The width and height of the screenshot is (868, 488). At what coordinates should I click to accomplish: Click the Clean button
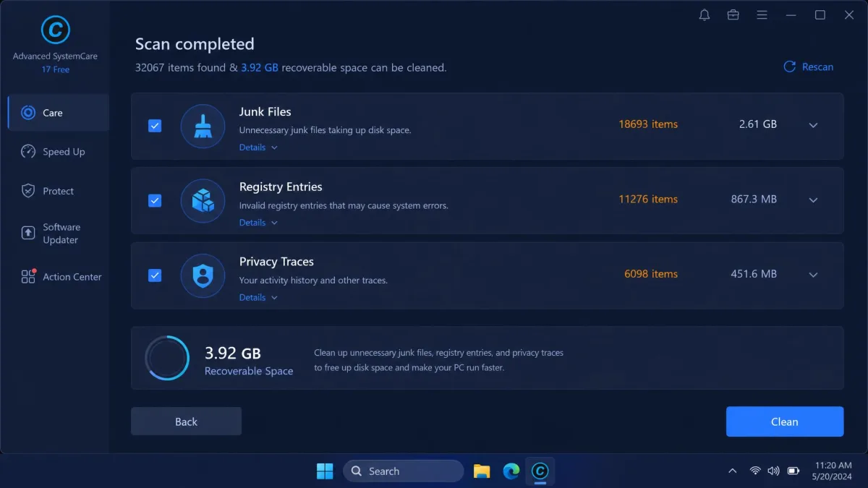tap(785, 421)
